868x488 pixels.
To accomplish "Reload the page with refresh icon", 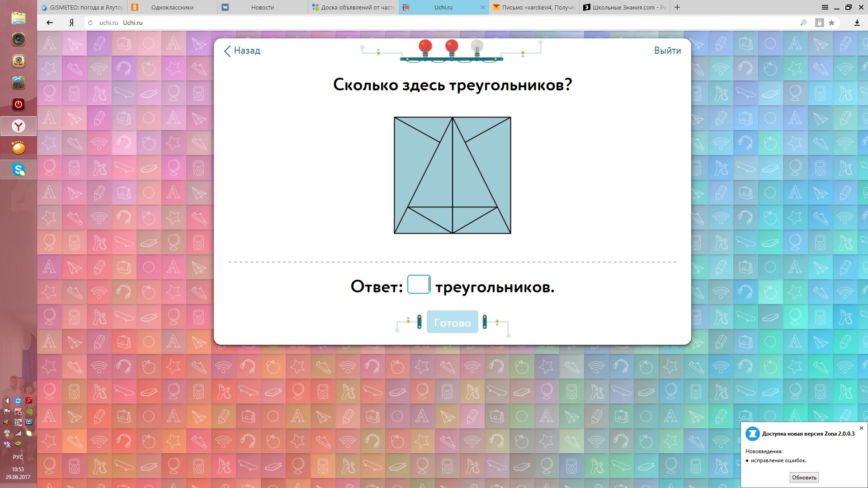I will (90, 23).
